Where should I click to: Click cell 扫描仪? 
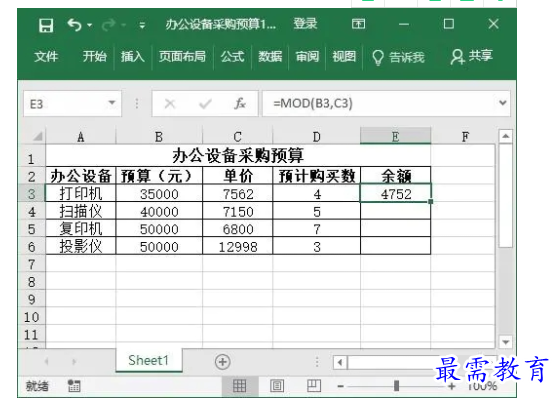point(81,211)
